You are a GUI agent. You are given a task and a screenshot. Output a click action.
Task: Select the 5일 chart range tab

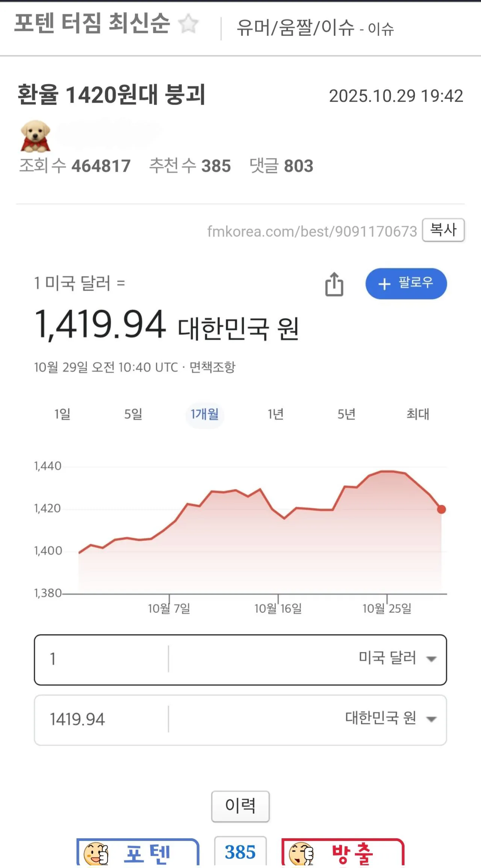click(133, 414)
